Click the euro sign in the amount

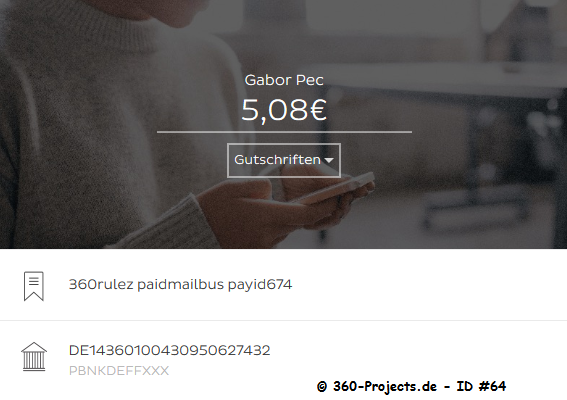pyautogui.click(x=318, y=110)
